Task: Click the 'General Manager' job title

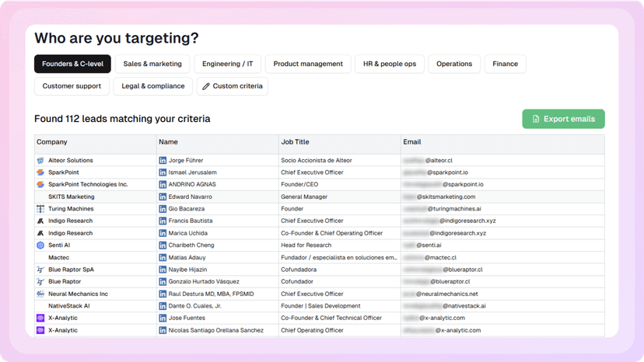Action: coord(304,197)
